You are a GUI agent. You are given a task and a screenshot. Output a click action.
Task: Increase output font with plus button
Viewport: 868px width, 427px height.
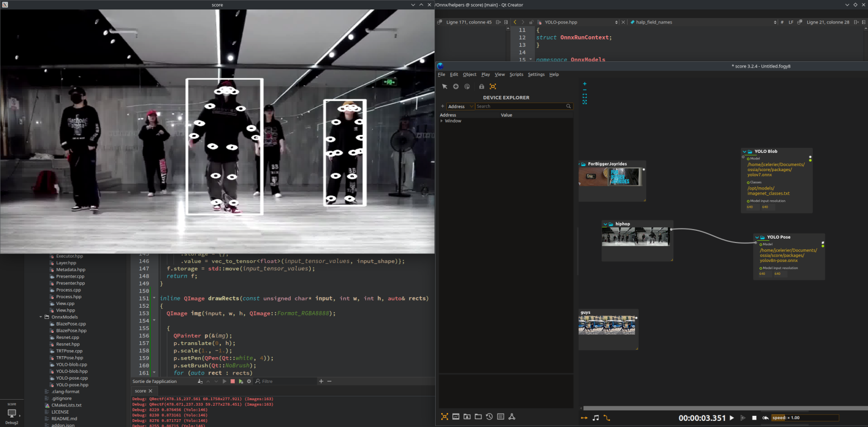click(321, 381)
